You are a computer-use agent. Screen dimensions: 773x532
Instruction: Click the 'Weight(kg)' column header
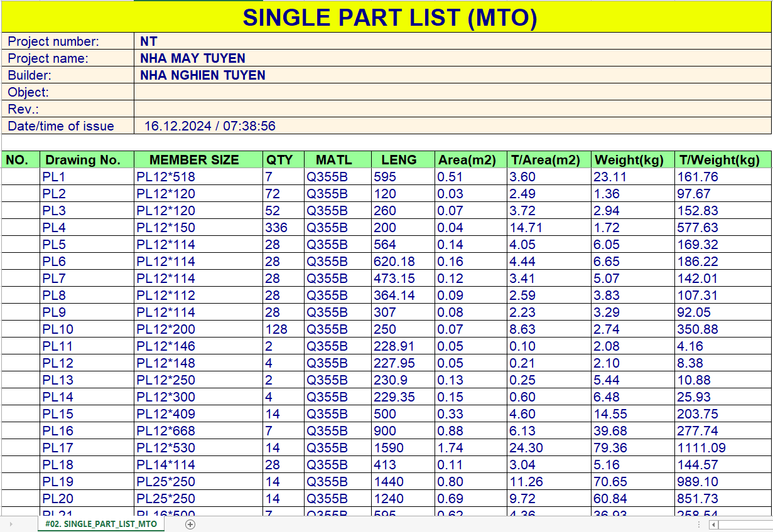coord(634,160)
